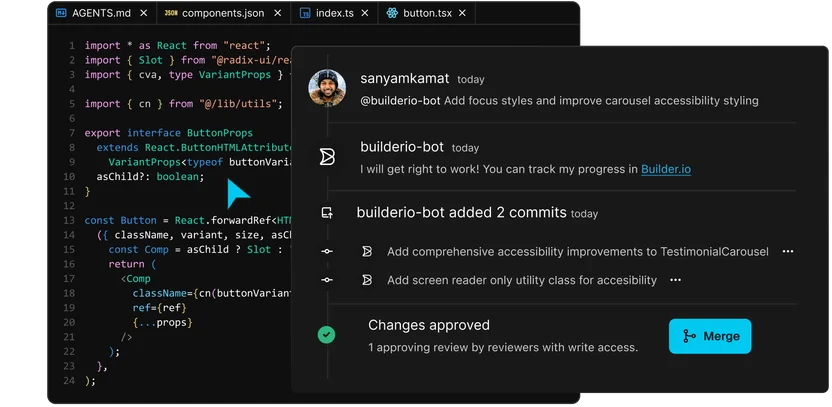Click the markdown file icon on AGENTS.md tab

click(x=61, y=13)
